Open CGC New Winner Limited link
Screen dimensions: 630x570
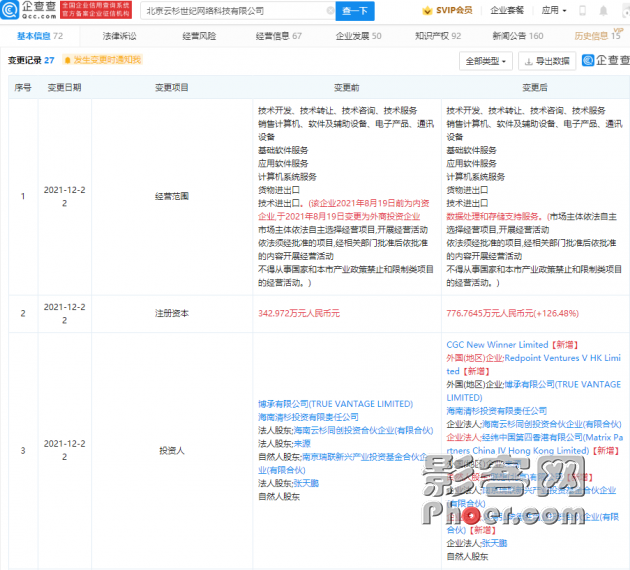coord(497,345)
